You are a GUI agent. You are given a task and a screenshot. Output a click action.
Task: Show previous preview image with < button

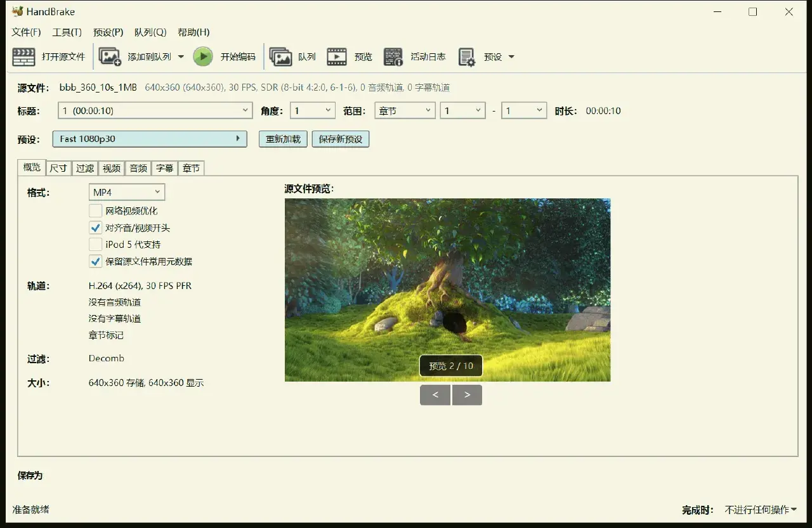435,395
